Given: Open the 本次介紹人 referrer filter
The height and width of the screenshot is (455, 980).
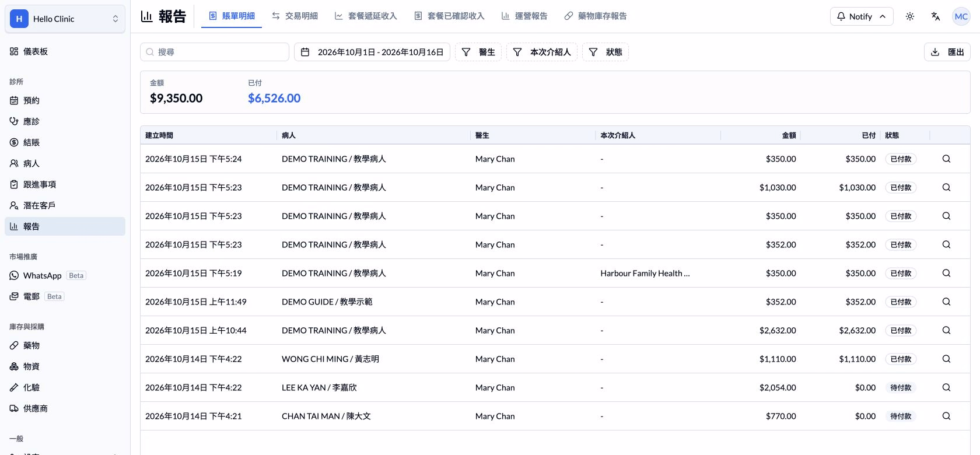Looking at the screenshot, I should tap(542, 52).
